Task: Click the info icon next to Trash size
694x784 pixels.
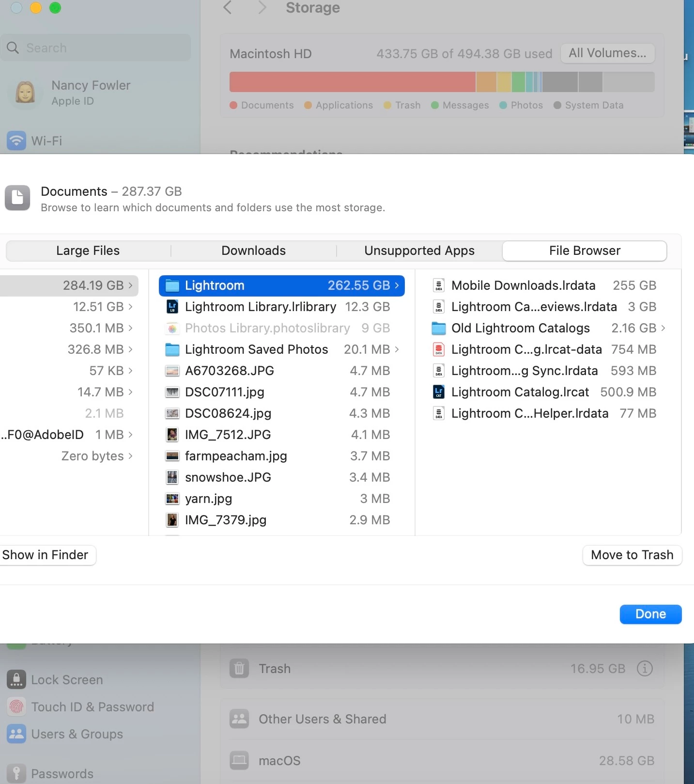Action: (x=645, y=669)
